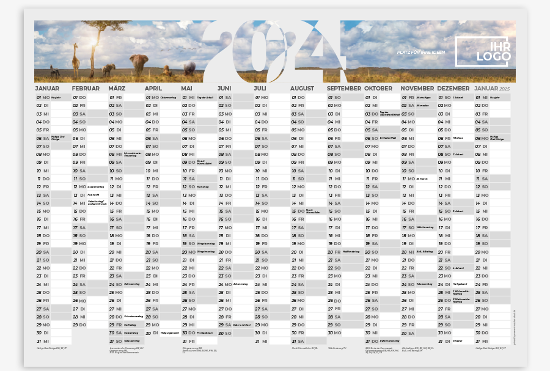550x371 pixels.
Task: Click the OKTOBER month heading
Action: point(378,88)
